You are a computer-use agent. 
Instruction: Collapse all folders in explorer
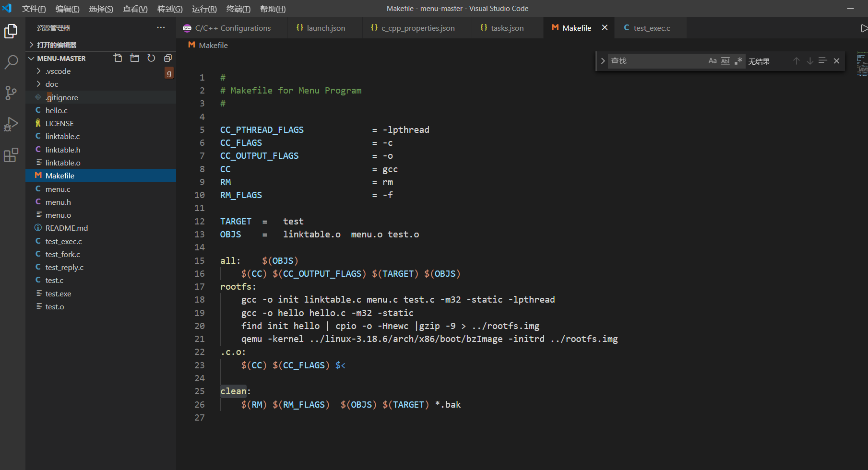(x=167, y=58)
